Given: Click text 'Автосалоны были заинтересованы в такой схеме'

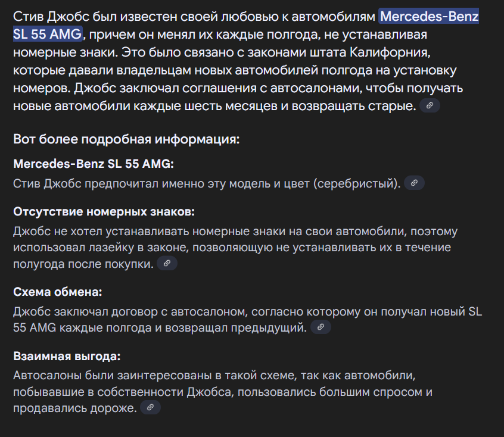Looking at the screenshot, I should [x=155, y=375].
